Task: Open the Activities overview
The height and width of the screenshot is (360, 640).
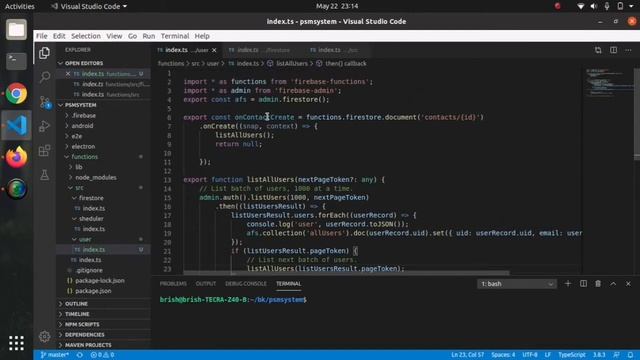Action: [20, 6]
